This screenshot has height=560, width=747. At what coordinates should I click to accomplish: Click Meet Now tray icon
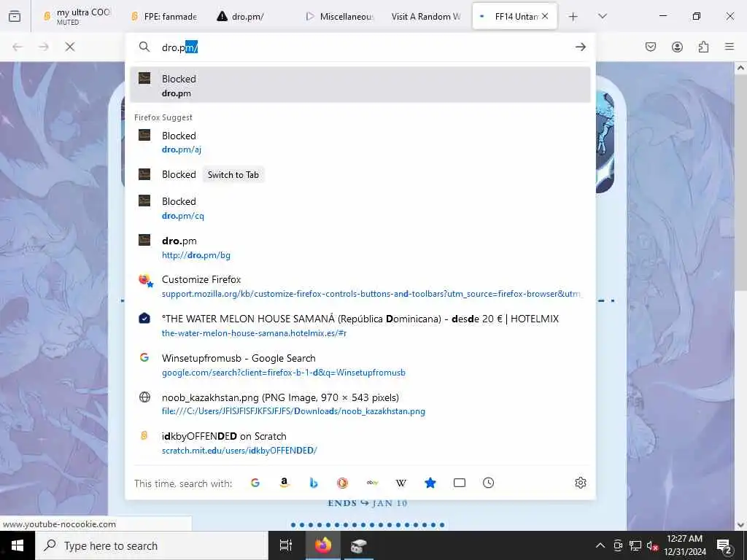618,545
